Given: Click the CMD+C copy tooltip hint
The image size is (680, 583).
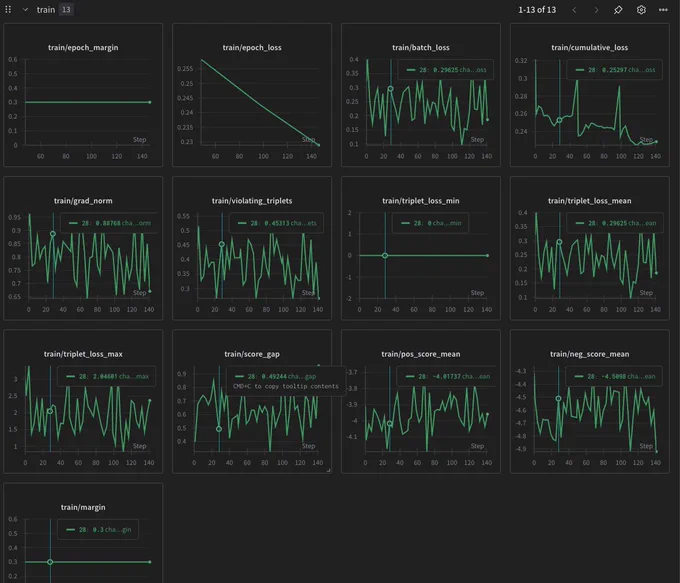Looking at the screenshot, I should tap(286, 386).
